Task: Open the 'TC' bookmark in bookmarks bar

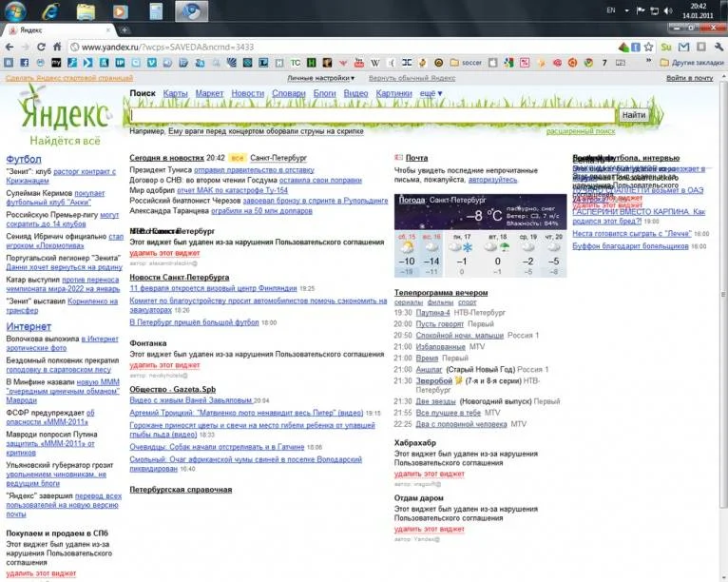Action: pos(296,62)
